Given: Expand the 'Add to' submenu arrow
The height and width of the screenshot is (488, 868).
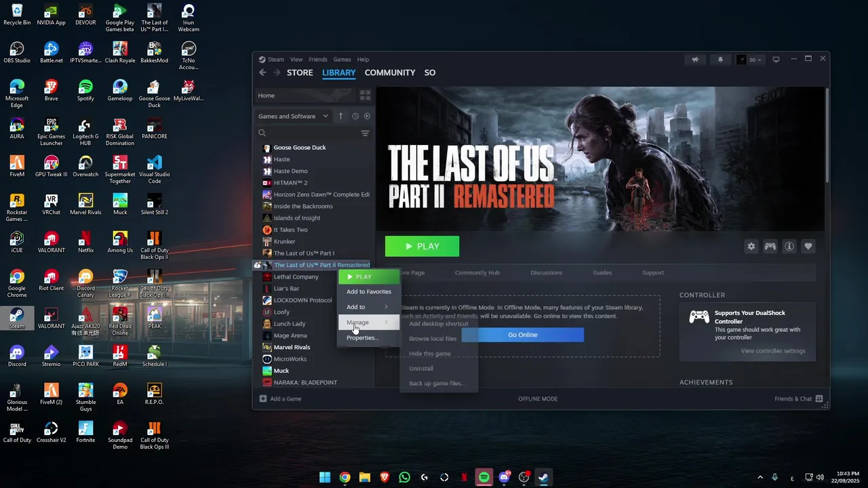Looking at the screenshot, I should [x=387, y=307].
